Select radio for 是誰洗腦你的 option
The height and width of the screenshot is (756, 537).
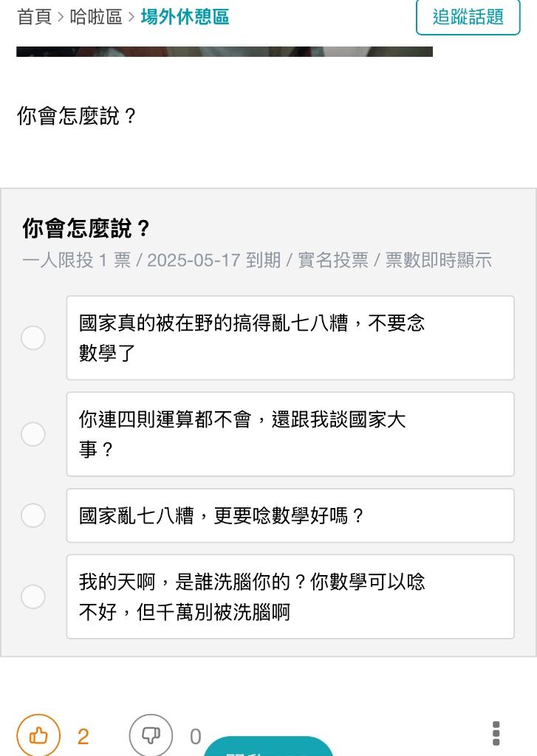coord(33,597)
